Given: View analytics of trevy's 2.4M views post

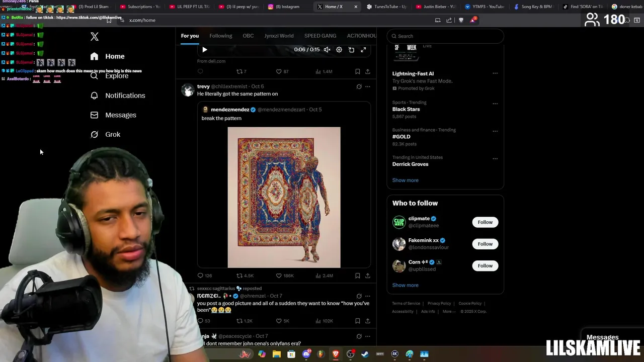Looking at the screenshot, I should 324,276.
